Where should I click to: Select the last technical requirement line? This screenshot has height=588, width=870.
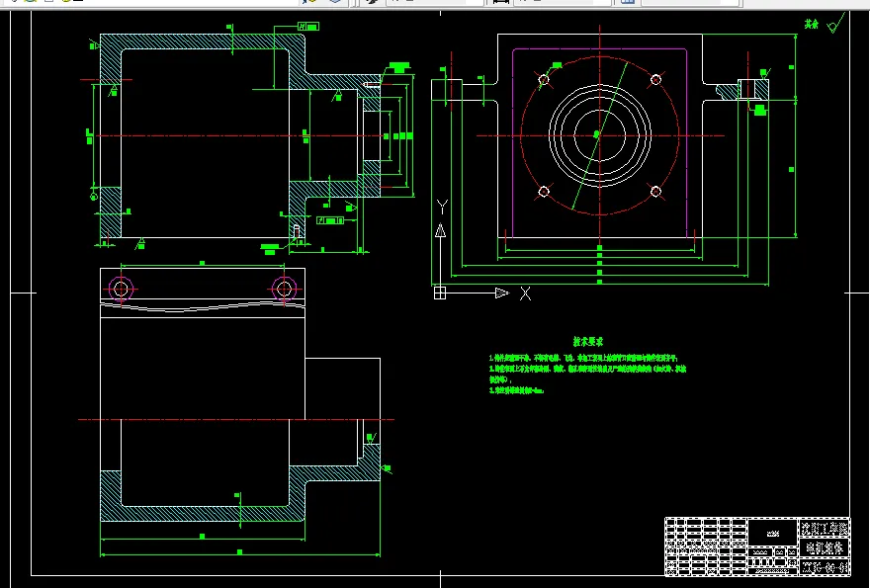[x=516, y=390]
